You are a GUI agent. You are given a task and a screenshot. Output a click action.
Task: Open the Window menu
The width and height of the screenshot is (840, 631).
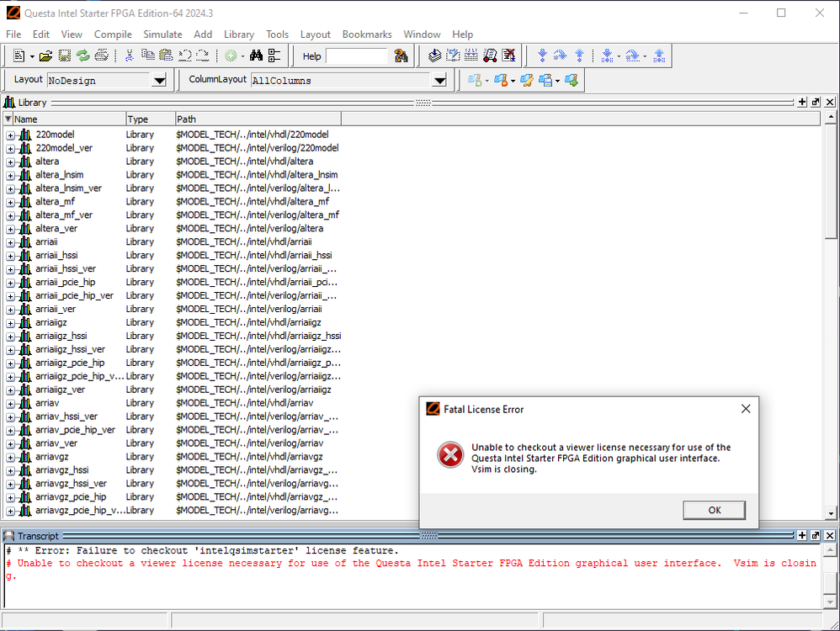pos(422,34)
